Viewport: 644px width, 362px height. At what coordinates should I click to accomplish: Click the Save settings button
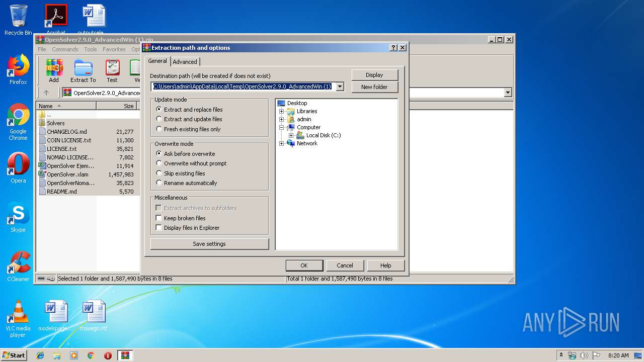[x=209, y=244]
